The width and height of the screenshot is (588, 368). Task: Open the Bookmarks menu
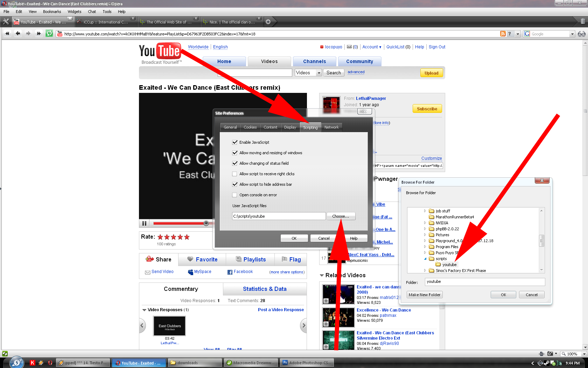coord(52,12)
